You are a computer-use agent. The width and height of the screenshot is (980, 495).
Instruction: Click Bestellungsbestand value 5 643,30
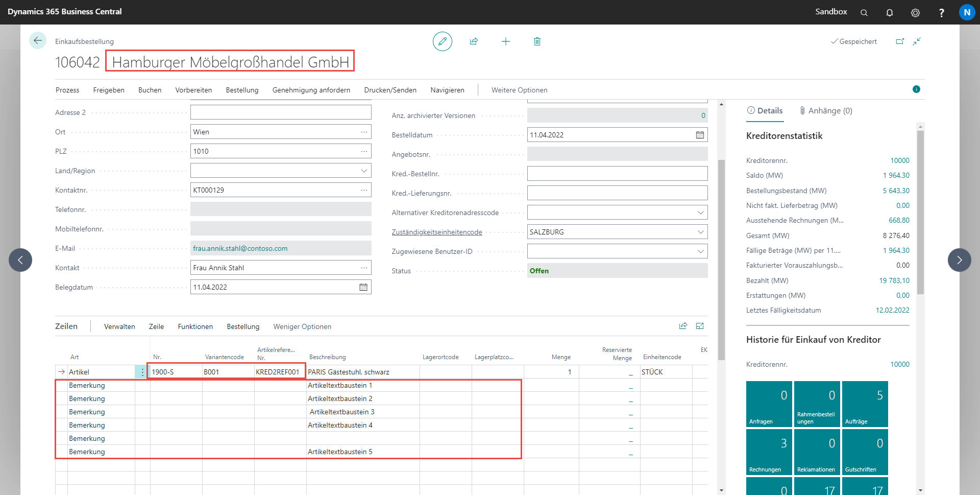pos(896,191)
